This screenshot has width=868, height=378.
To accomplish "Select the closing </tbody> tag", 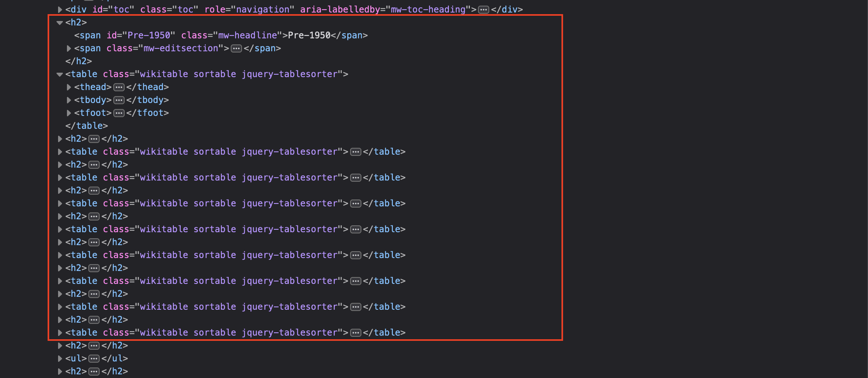I will pyautogui.click(x=148, y=100).
